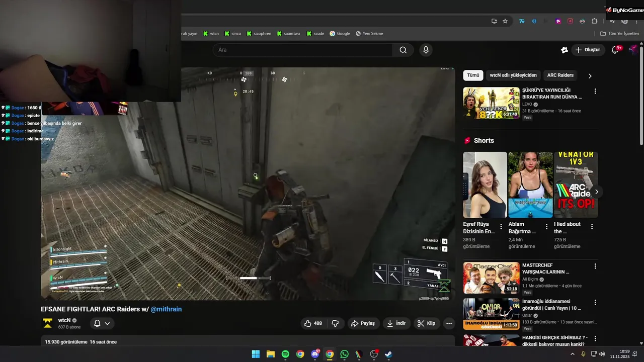Image resolution: width=644 pixels, height=362 pixels.
Task: Open options for İmamoğlu iddianamesi video
Action: (595, 303)
